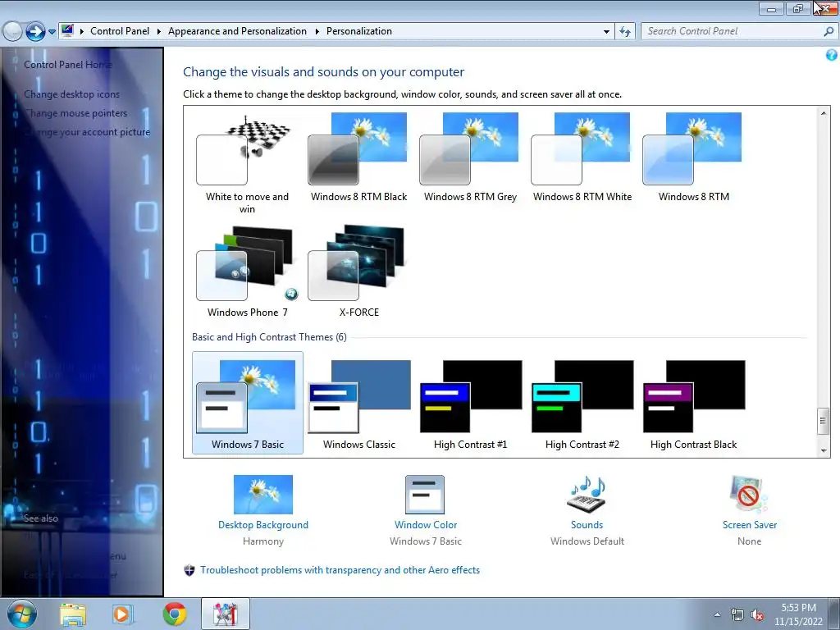
Task: Click the forward navigation arrow button
Action: 35,31
